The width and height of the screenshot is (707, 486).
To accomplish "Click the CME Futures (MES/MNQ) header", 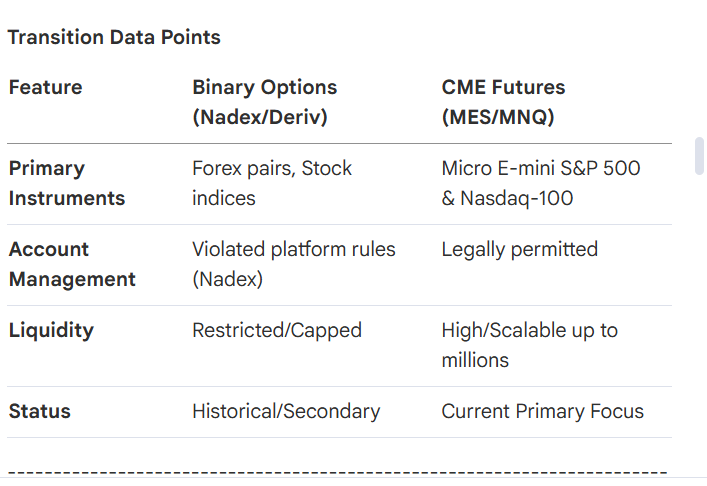I will coord(503,102).
